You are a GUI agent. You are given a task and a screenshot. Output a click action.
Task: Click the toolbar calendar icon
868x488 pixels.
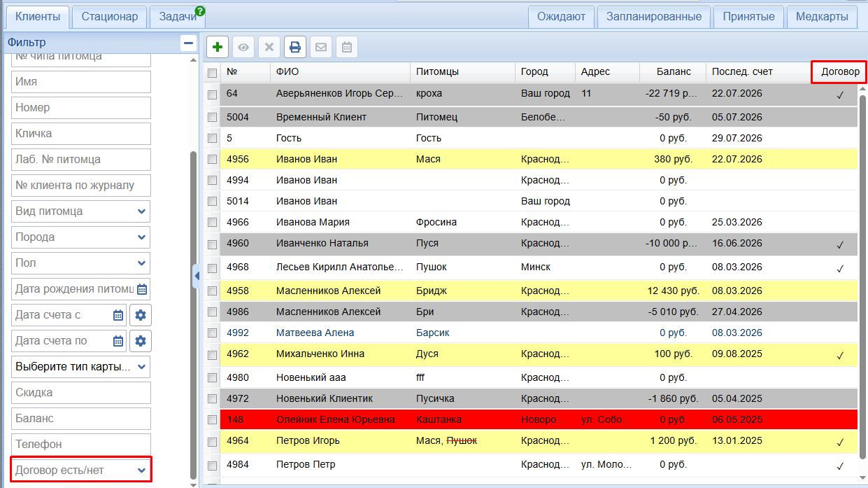point(347,47)
